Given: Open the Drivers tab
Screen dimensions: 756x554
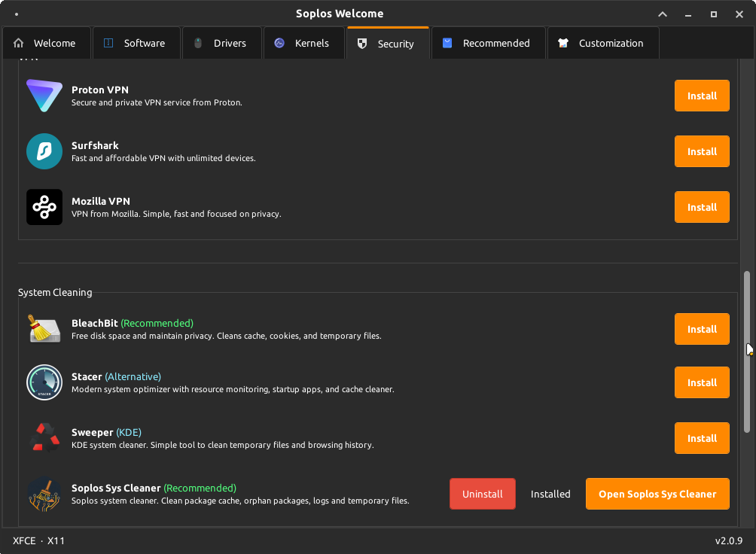Looking at the screenshot, I should coord(222,43).
